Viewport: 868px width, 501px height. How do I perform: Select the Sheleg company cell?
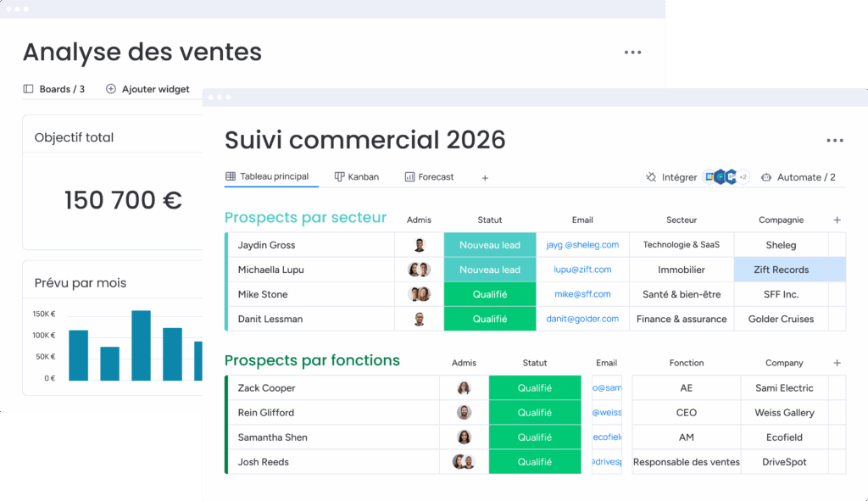[x=781, y=245]
